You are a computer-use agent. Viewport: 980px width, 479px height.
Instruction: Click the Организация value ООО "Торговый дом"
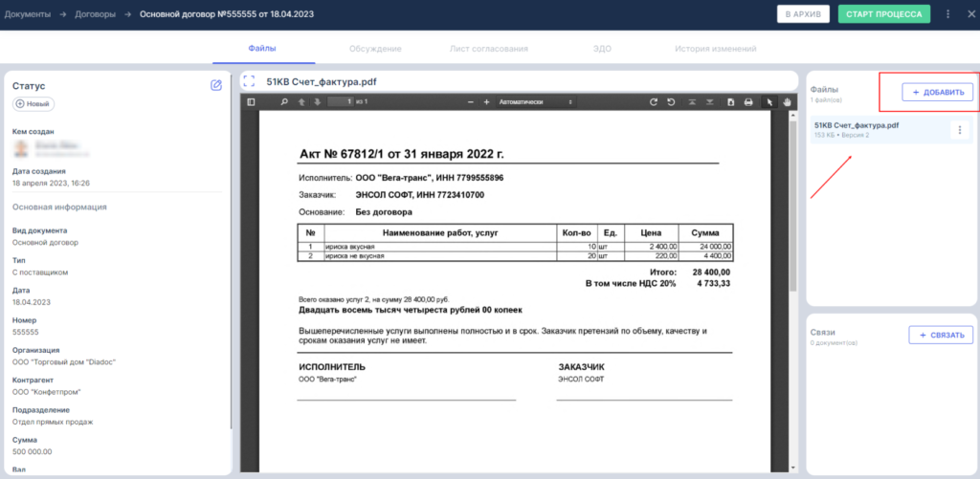tap(64, 362)
